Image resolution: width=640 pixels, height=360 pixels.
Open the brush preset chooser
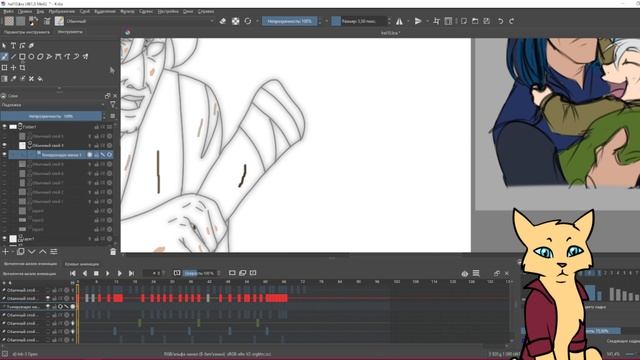click(x=59, y=21)
